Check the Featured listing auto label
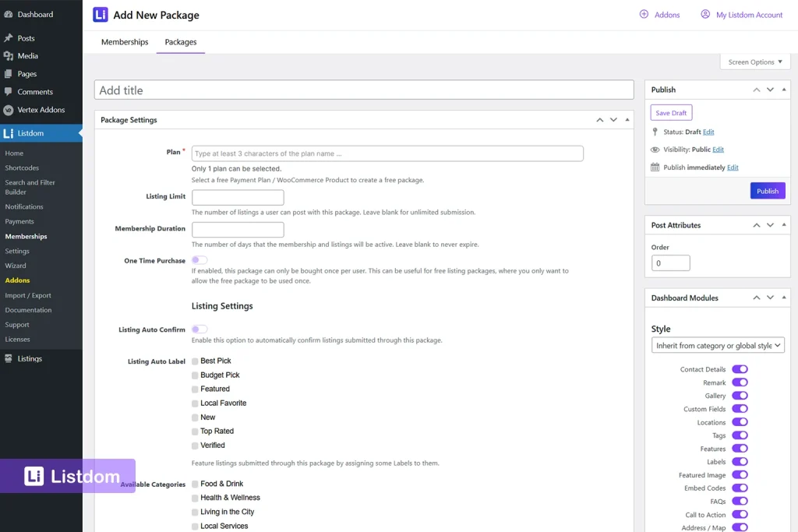Viewport: 798px width, 532px height. 194,388
